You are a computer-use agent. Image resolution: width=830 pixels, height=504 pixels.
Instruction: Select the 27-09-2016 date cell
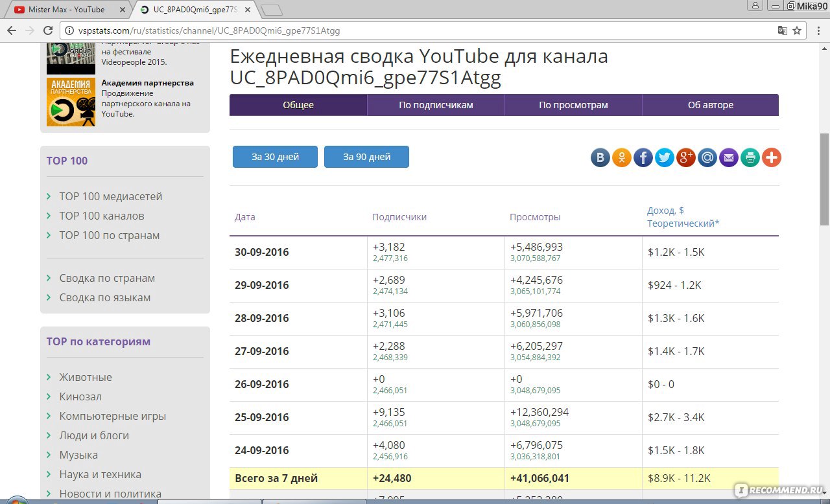[x=262, y=351]
